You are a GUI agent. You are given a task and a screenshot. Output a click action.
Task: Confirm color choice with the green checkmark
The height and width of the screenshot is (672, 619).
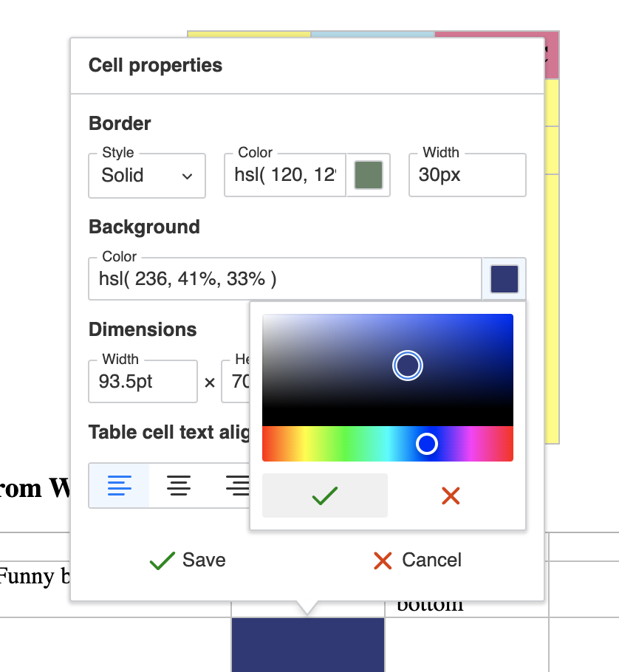tap(324, 496)
